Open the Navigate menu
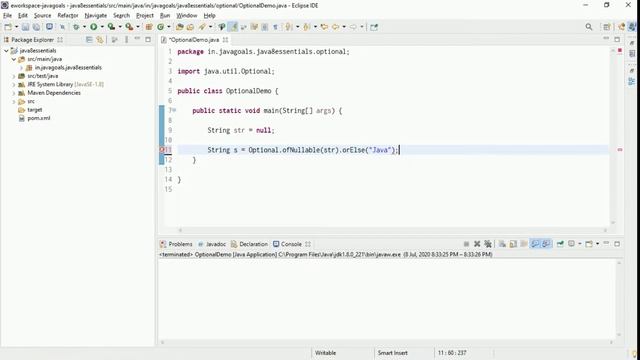Screen dimensions: 640x360 click(x=96, y=16)
